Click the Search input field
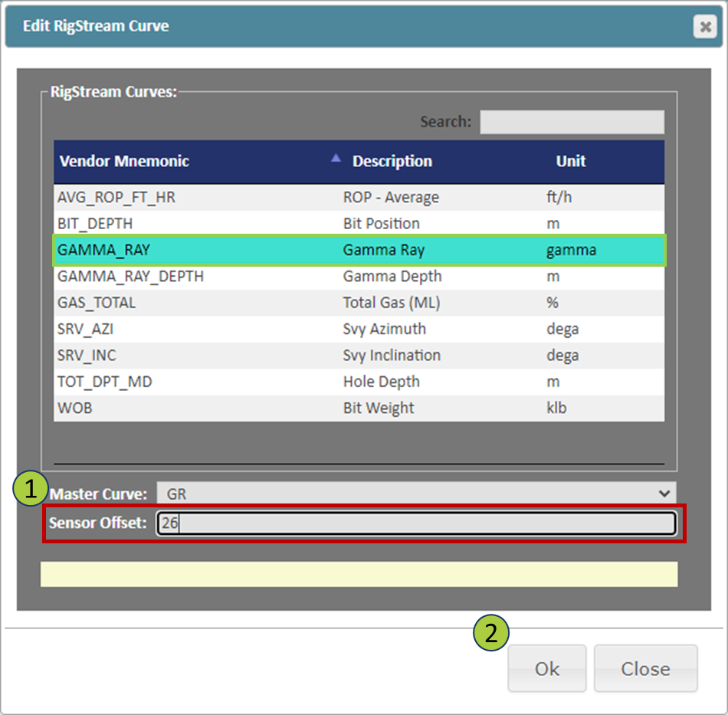728x715 pixels. pos(572,122)
